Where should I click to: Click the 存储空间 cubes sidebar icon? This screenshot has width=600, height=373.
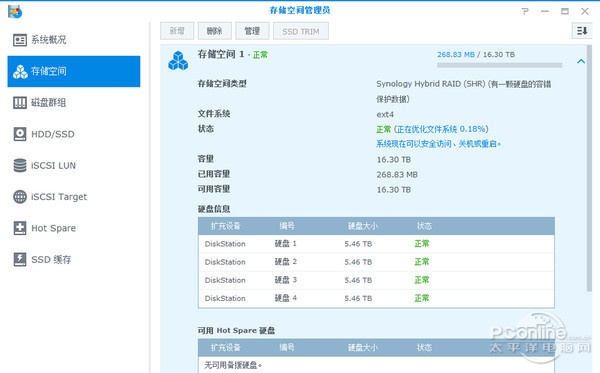(20, 72)
